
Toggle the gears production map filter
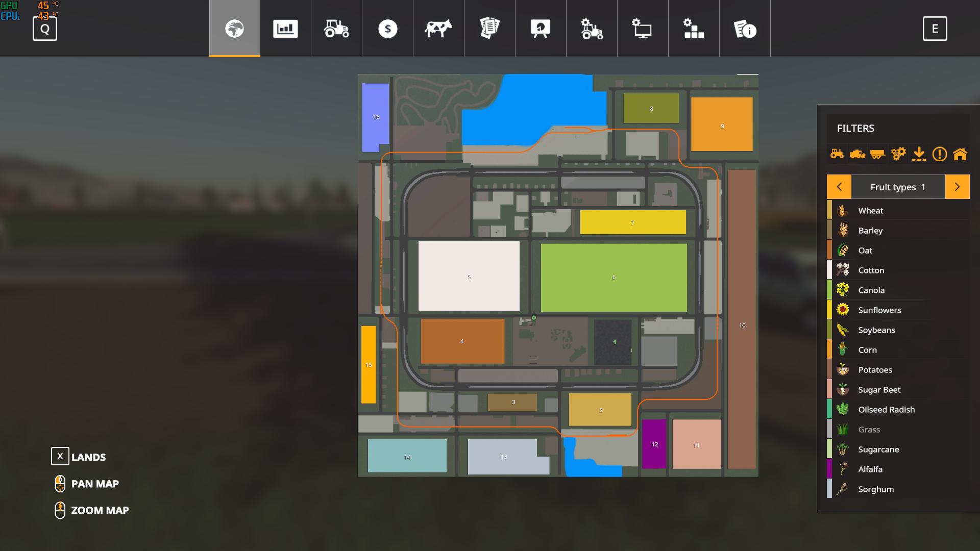pyautogui.click(x=898, y=154)
